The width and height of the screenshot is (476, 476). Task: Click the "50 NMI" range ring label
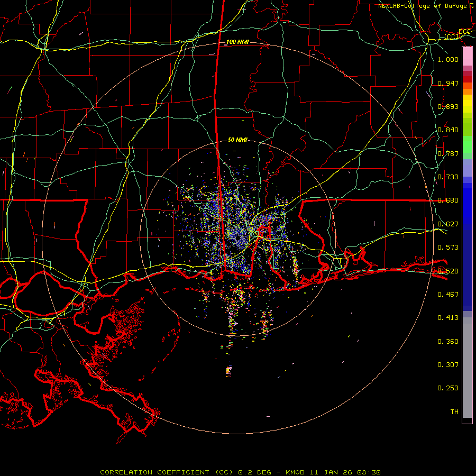(x=237, y=140)
